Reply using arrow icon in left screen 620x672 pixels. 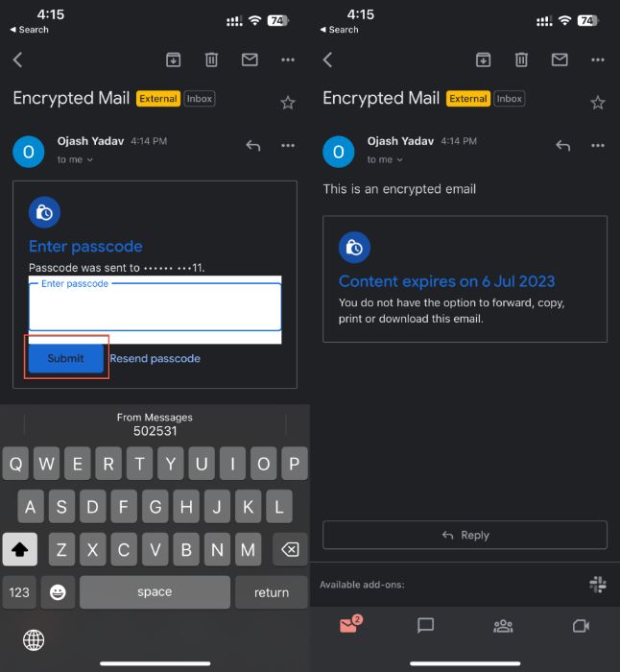click(253, 146)
